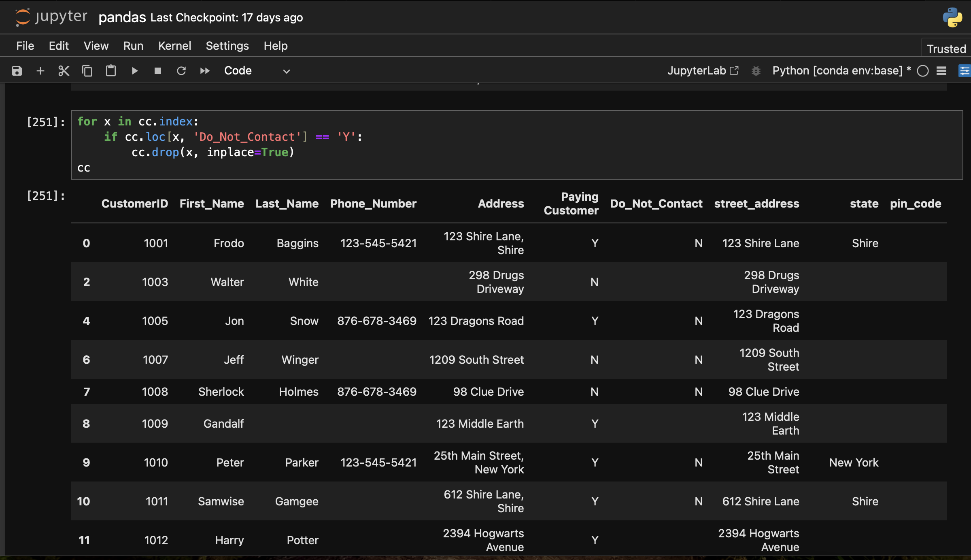
Task: Click the 123 Middle Earth address cell
Action: click(x=480, y=424)
